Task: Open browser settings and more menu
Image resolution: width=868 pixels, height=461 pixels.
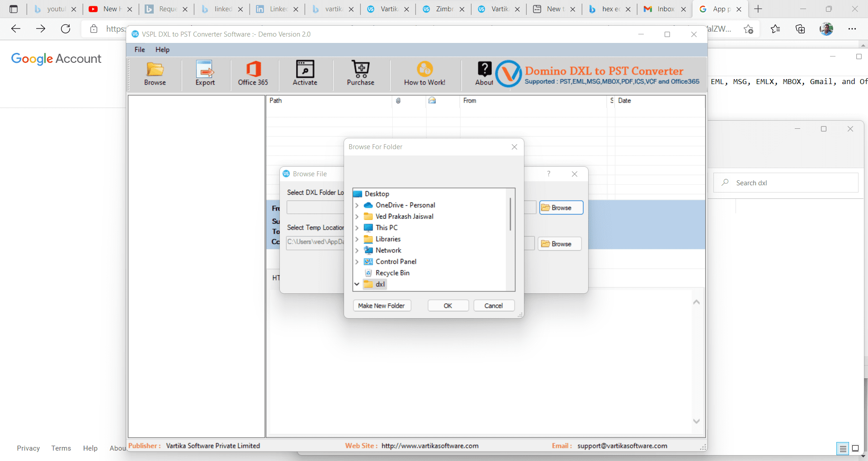Action: (852, 29)
